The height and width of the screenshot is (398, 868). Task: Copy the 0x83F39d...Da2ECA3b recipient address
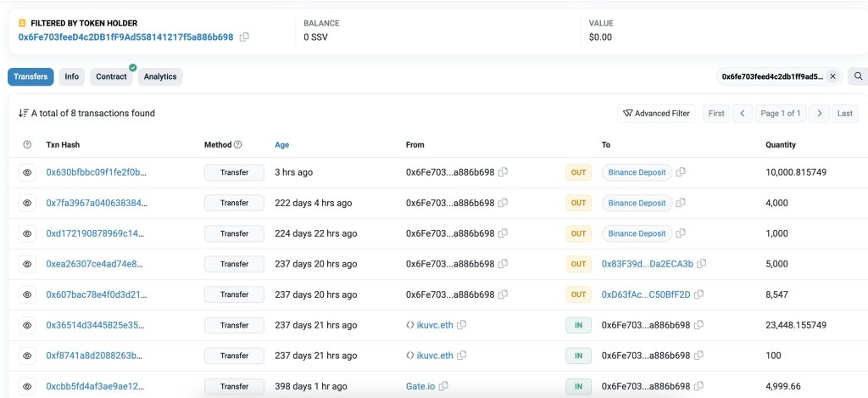[x=701, y=264]
